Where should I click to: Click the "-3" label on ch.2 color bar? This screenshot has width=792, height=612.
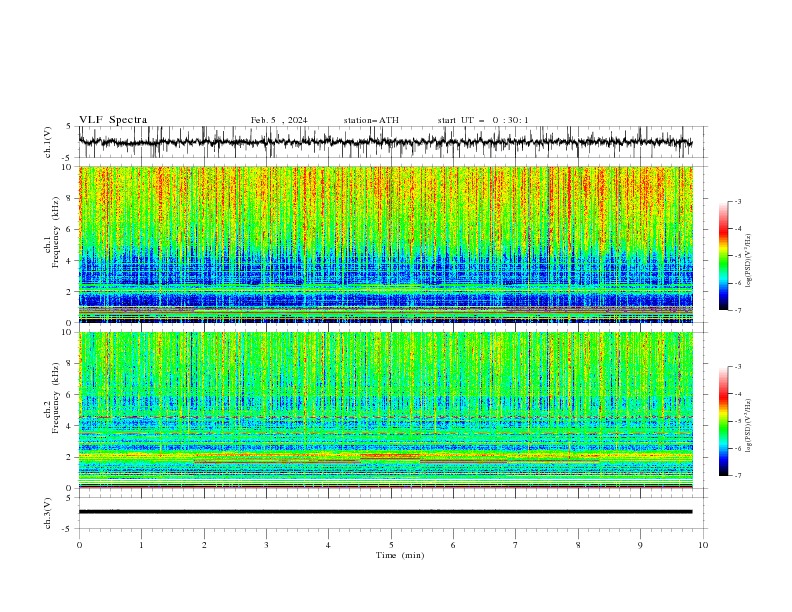click(x=737, y=367)
